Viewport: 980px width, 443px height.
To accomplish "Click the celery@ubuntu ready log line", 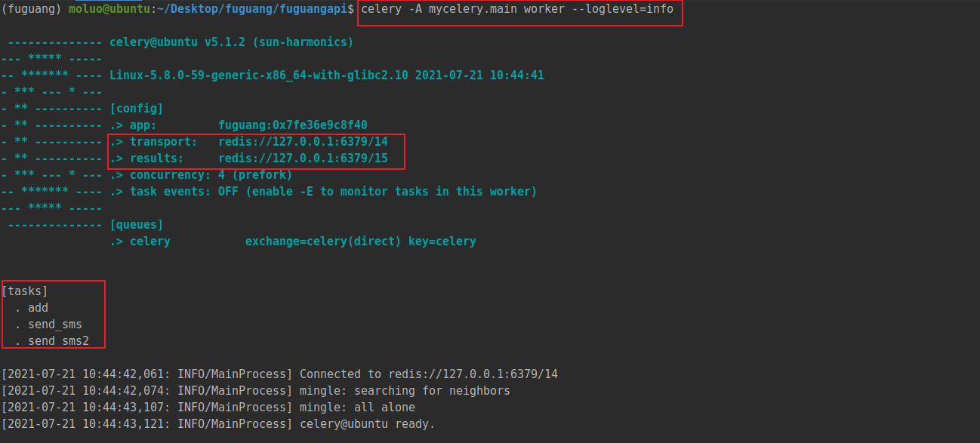I will tap(367, 424).
